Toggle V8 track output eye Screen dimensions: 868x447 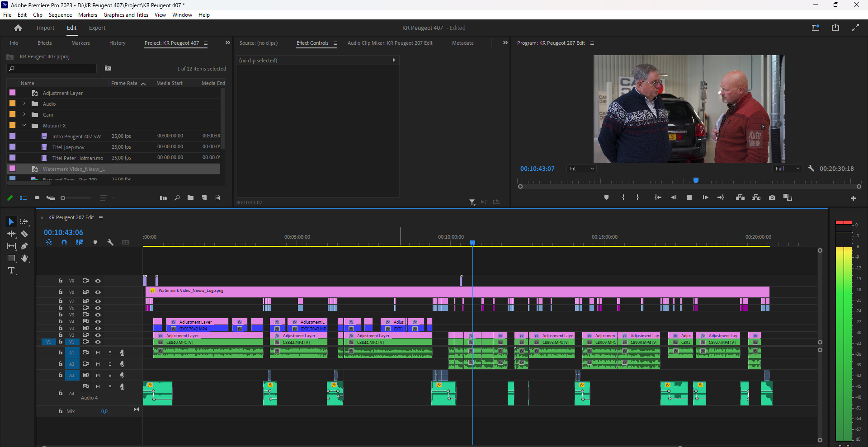(x=98, y=292)
